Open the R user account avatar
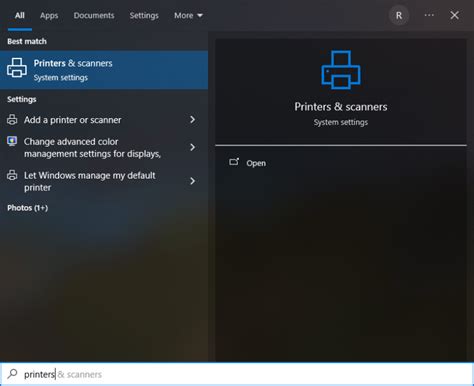 tap(399, 15)
